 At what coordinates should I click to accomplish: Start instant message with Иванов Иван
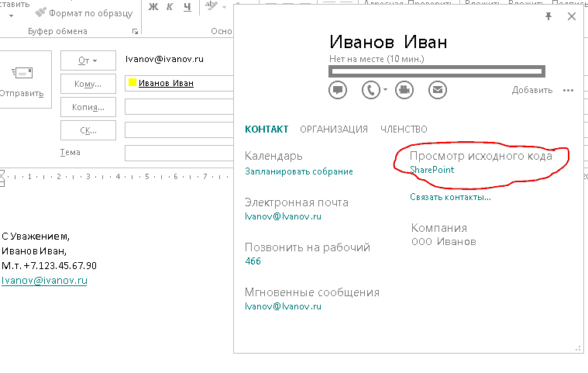pos(338,90)
